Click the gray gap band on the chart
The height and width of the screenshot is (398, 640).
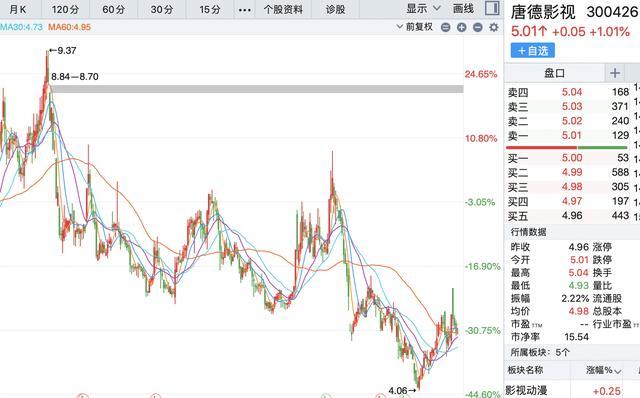tap(256, 89)
